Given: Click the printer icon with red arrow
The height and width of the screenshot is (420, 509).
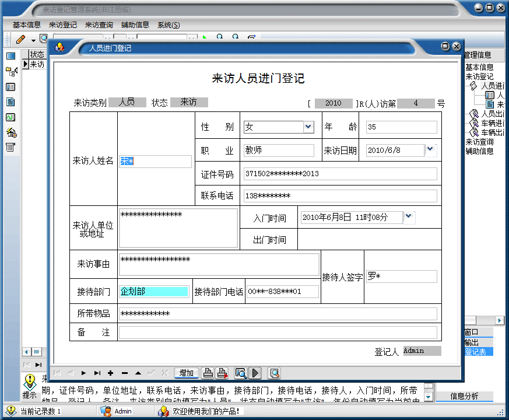Looking at the screenshot, I should 222,373.
